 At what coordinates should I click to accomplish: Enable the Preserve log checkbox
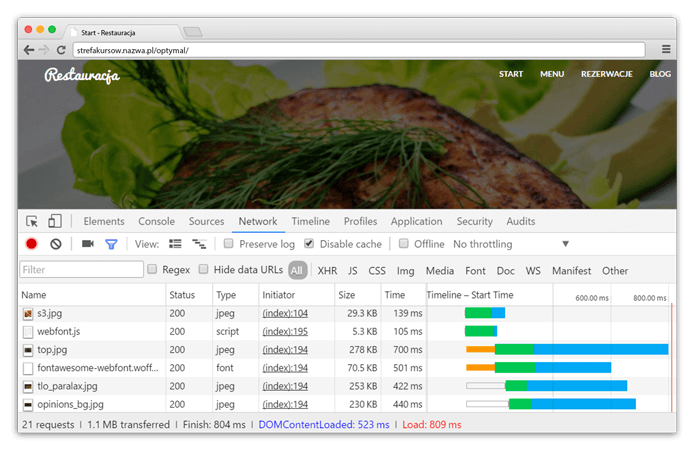[x=229, y=244]
